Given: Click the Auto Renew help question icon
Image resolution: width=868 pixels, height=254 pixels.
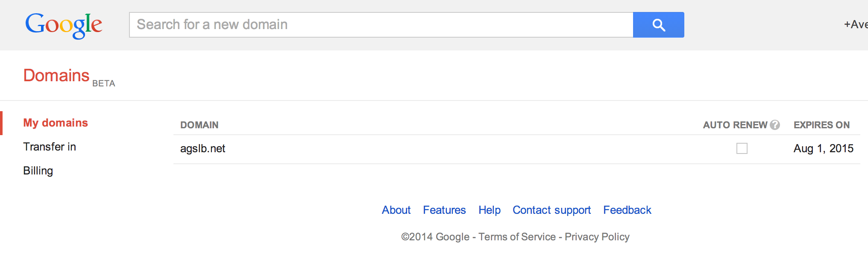Looking at the screenshot, I should click(x=775, y=125).
